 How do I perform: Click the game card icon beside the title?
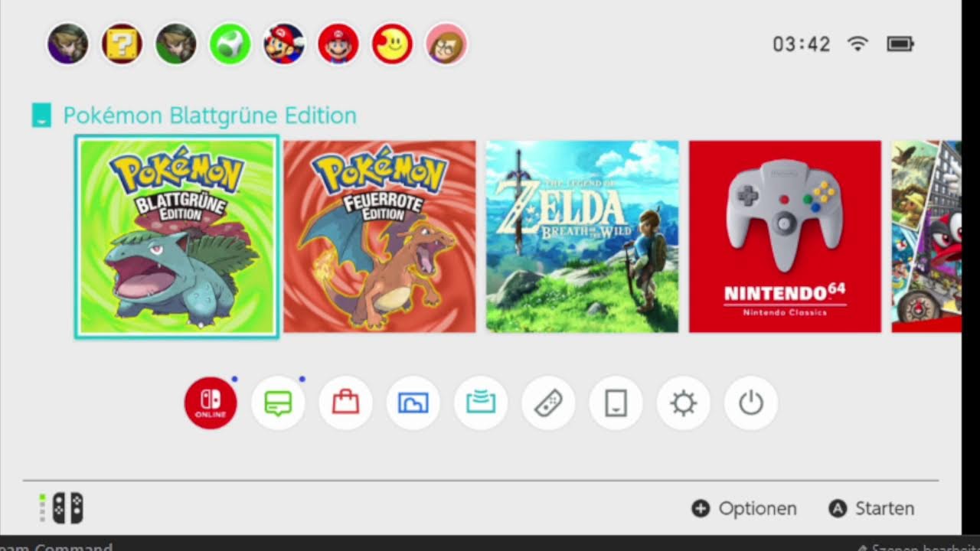tap(41, 116)
